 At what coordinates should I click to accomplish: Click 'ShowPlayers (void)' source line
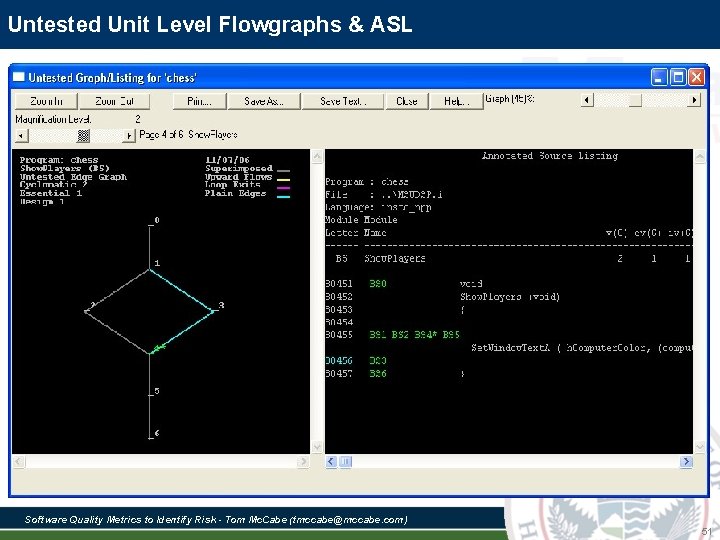510,297
